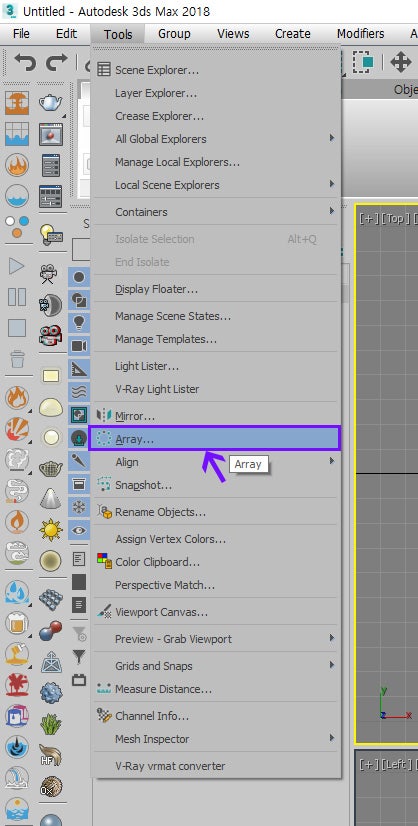The height and width of the screenshot is (826, 418).
Task: Toggle display of helpers triangle-ruler icon
Action: pos(79,369)
